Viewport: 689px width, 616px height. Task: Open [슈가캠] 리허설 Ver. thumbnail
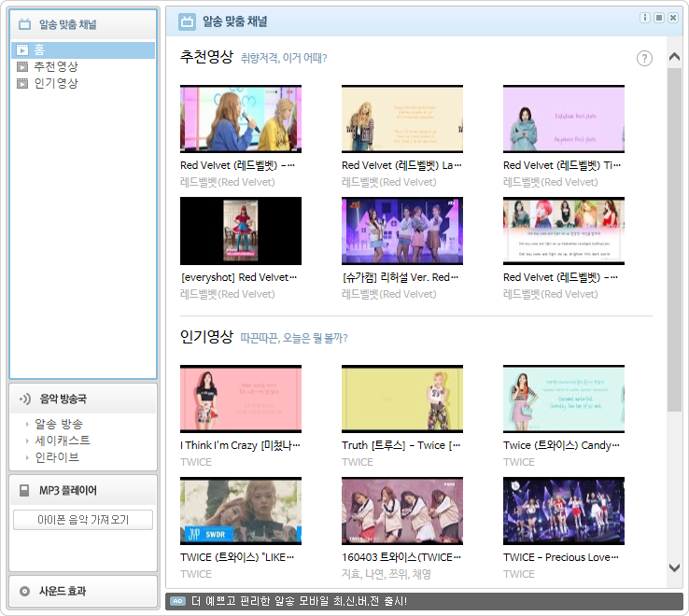click(x=402, y=231)
